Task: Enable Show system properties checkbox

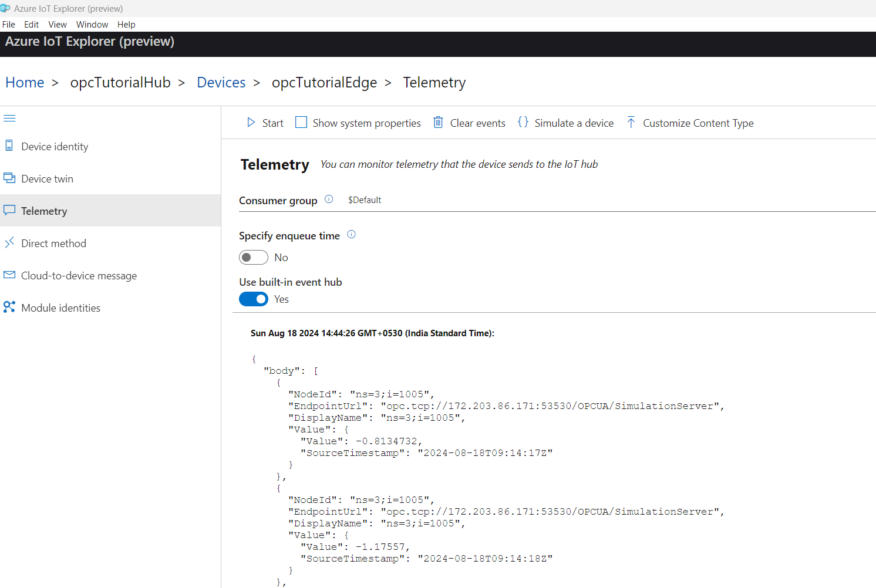Action: click(x=301, y=122)
